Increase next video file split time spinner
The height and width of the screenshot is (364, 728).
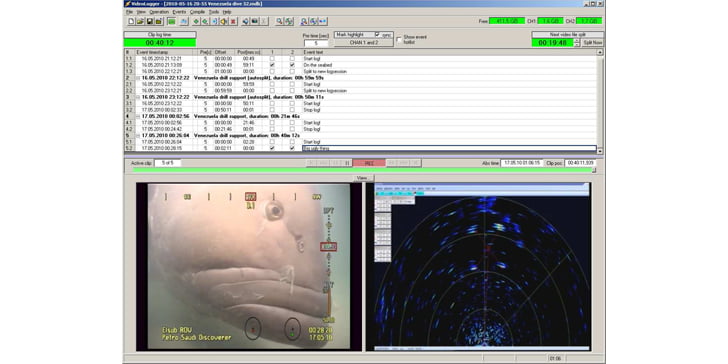point(577,40)
